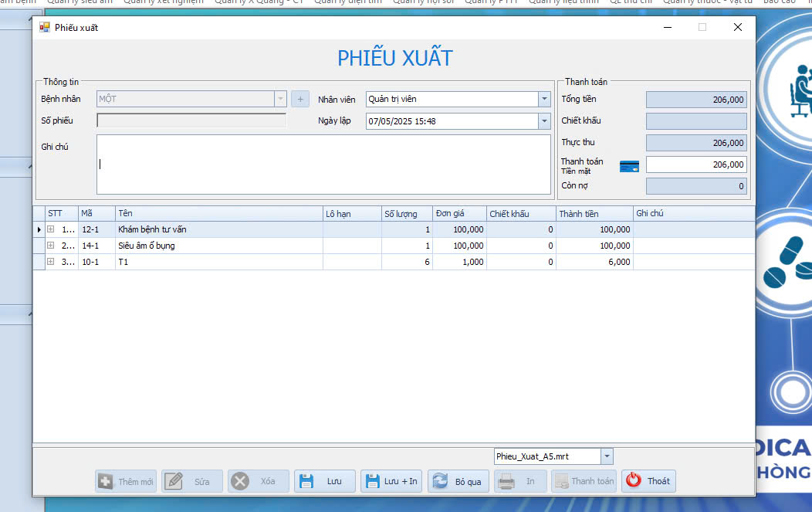Click the quantity cell 6 for T1

pos(407,262)
